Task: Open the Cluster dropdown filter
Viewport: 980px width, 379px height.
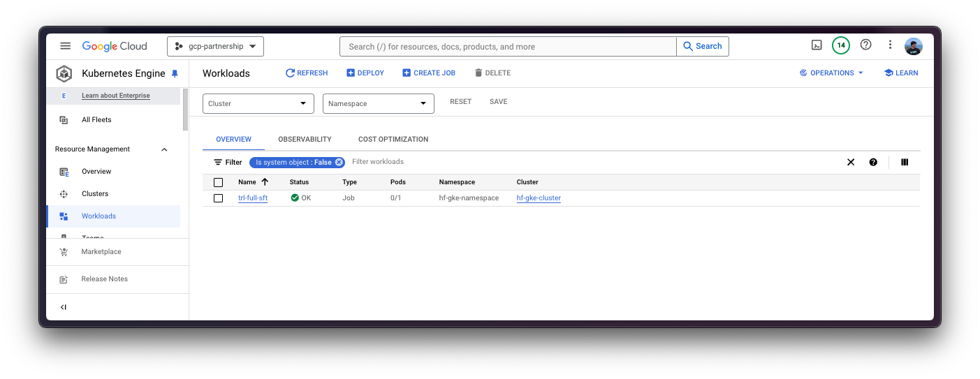Action: coord(258,103)
